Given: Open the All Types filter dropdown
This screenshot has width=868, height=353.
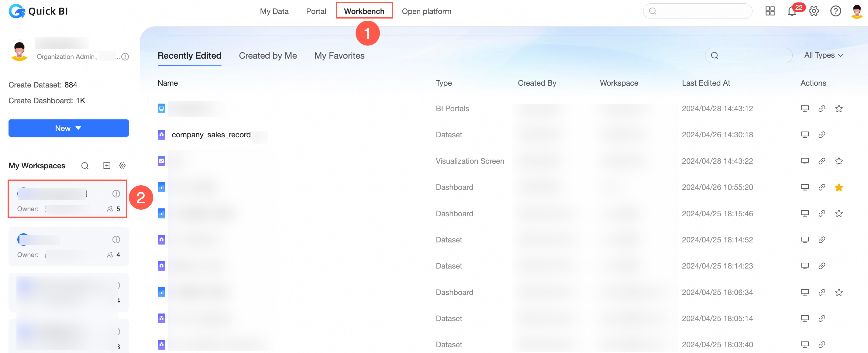Looking at the screenshot, I should [x=823, y=55].
